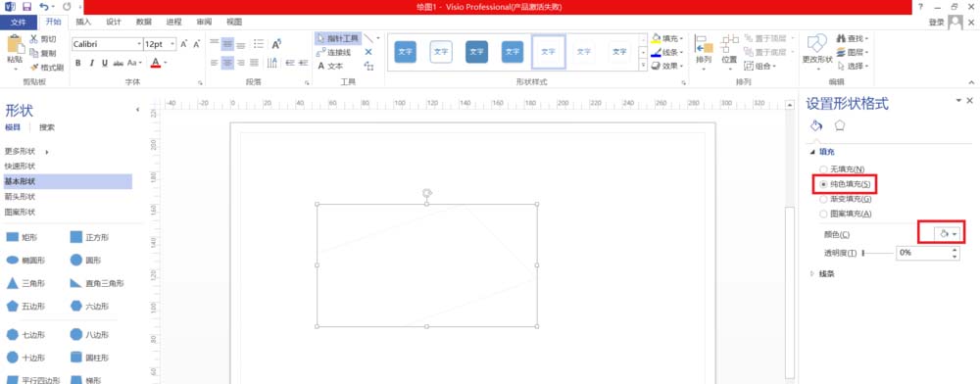This screenshot has height=384, width=980.
Task: Open the Design (设计) ribbon tab
Action: 113,22
